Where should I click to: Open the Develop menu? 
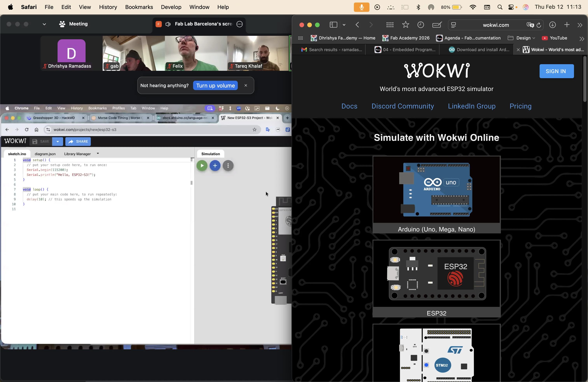click(171, 7)
